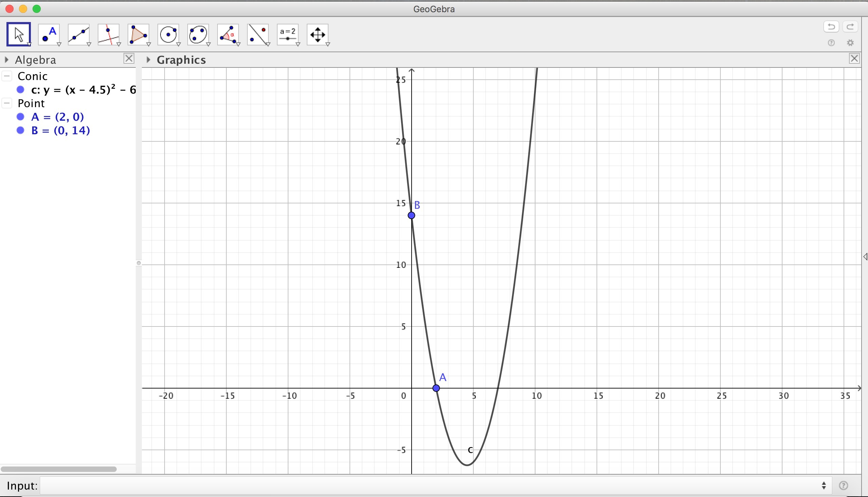Hide point B using its visibility marker

click(x=20, y=131)
